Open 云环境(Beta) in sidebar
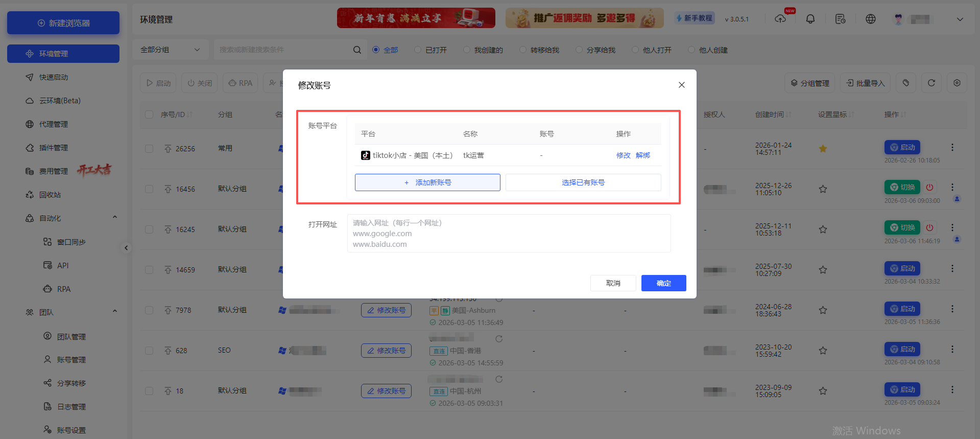Screen dimensions: 980x439 click(x=60, y=101)
